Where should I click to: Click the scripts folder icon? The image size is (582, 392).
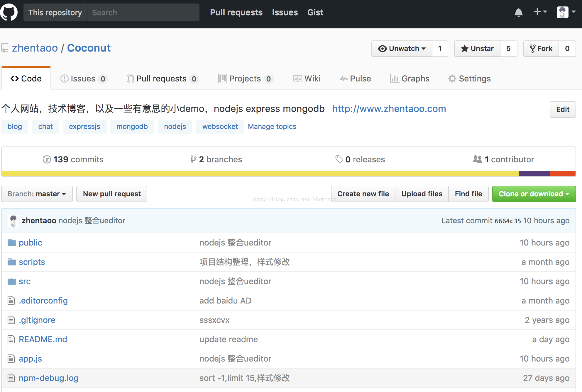tap(12, 262)
